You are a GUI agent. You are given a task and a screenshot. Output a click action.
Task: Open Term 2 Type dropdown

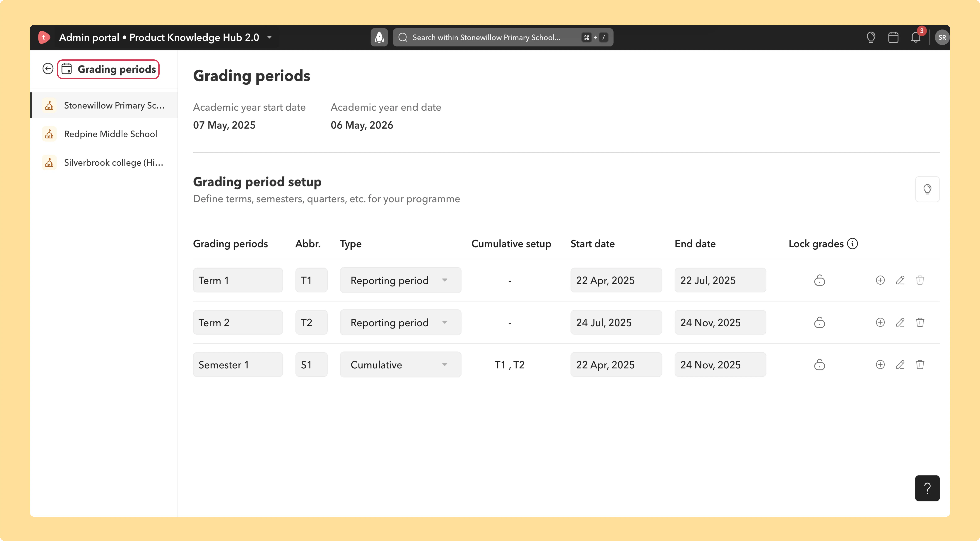pyautogui.click(x=401, y=322)
